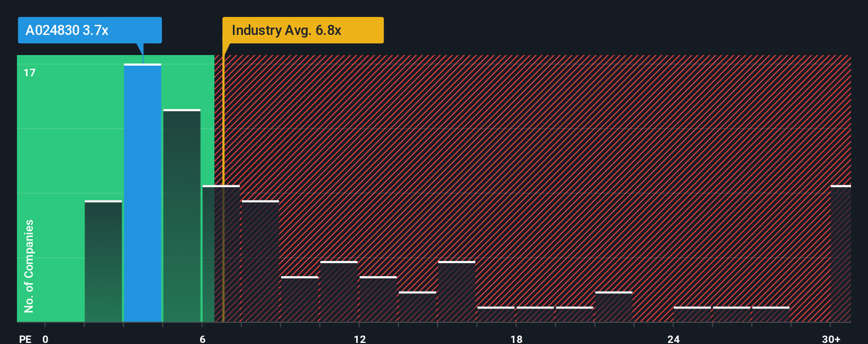The height and width of the screenshot is (344, 868).
Task: Select the highlighted blue histogram bar
Action: 142,193
